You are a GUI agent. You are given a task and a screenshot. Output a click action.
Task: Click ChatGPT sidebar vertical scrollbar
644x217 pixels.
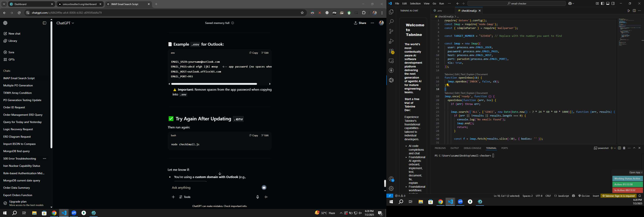tap(52, 85)
